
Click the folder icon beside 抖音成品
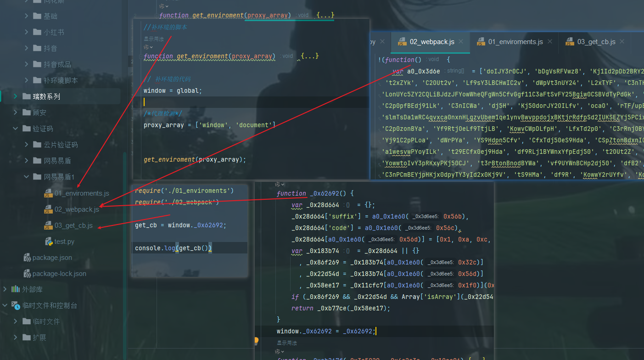click(37, 64)
